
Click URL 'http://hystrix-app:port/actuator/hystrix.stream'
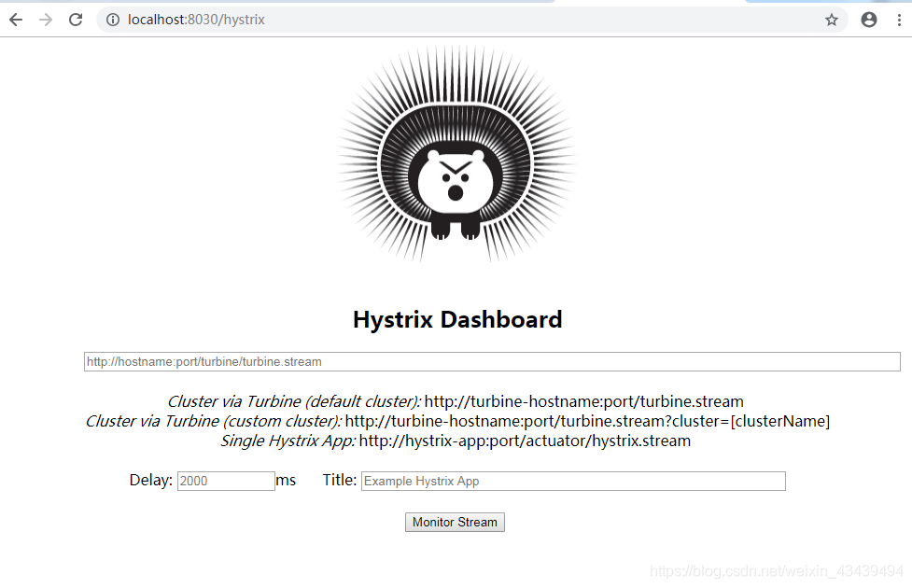[525, 441]
